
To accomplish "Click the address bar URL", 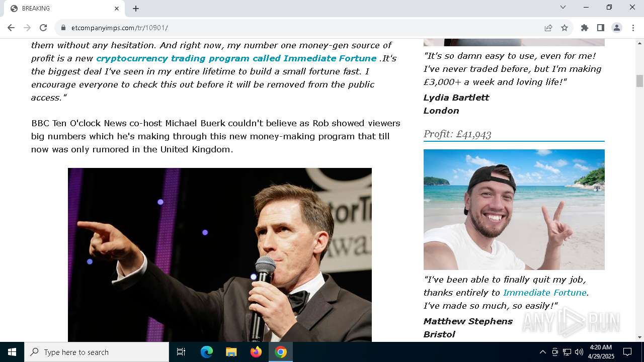I will pyautogui.click(x=120, y=28).
